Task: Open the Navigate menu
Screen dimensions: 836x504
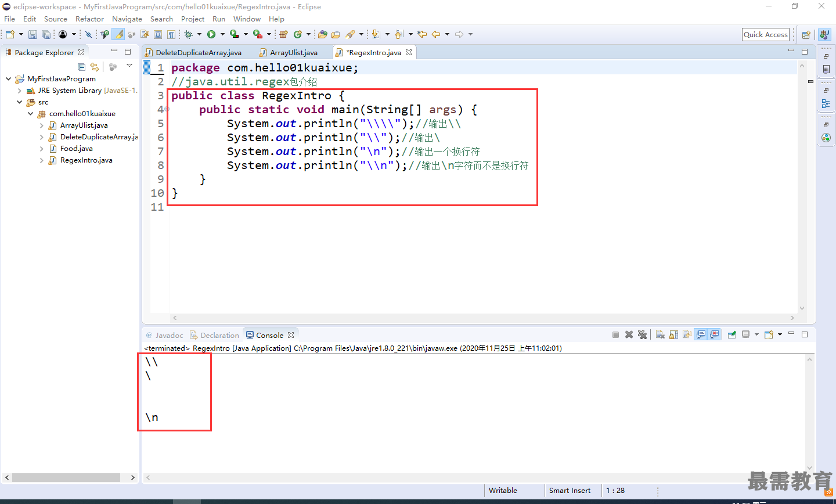Action: point(127,19)
